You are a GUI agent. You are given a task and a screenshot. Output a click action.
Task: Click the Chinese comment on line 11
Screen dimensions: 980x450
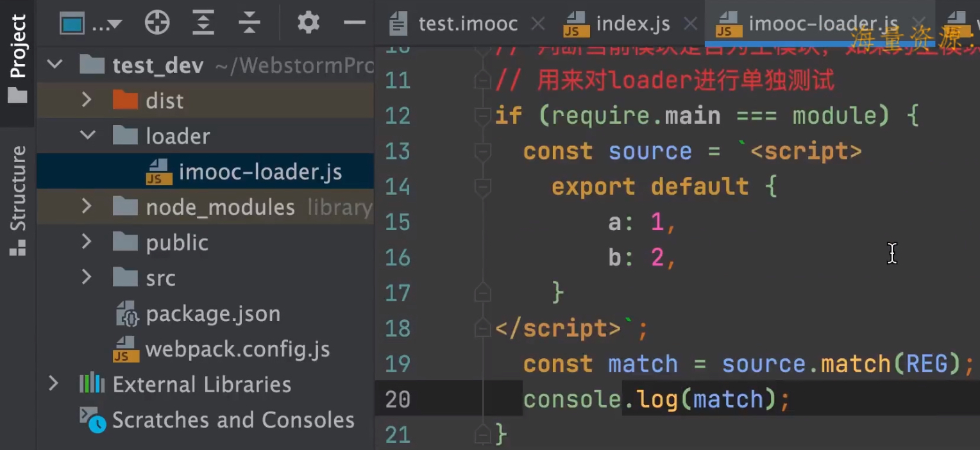664,80
